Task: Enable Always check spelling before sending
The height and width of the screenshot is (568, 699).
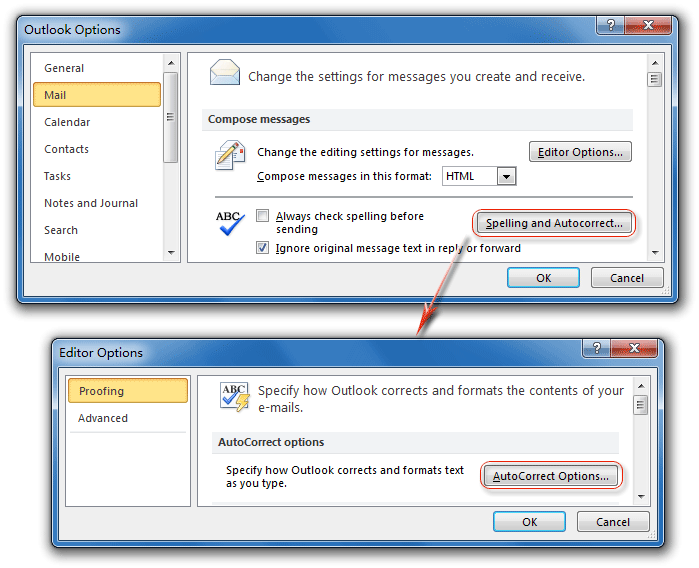Action: pos(263,216)
